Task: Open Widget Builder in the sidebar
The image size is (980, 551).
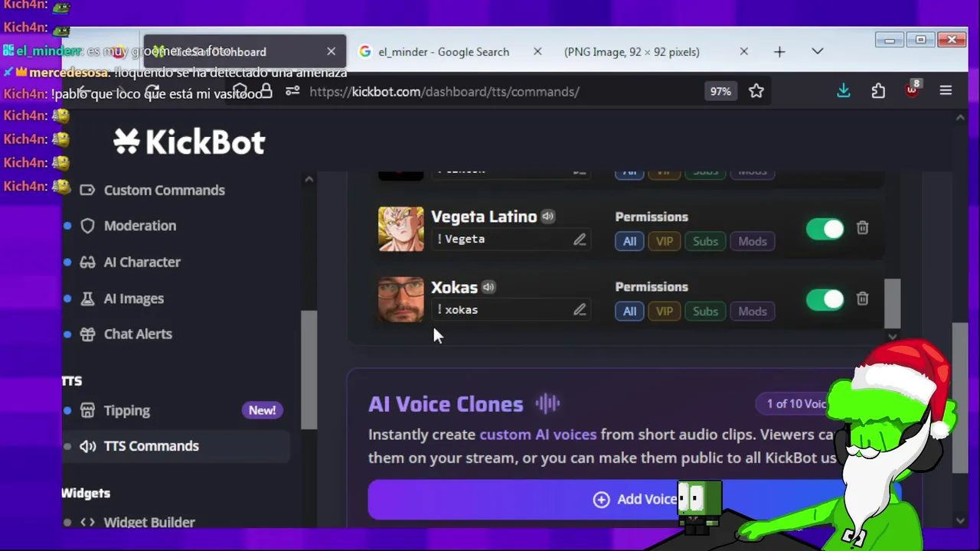Action: pos(149,522)
